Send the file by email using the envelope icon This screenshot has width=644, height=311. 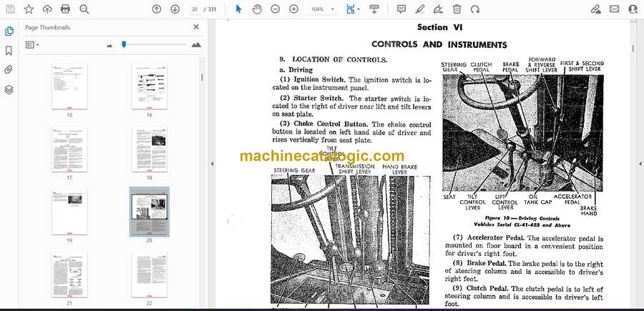[x=615, y=9]
